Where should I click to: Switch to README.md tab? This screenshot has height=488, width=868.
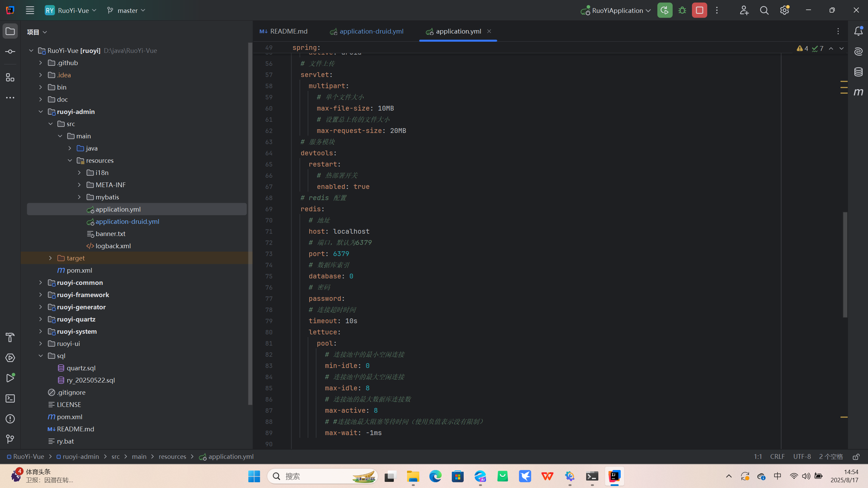pos(284,31)
